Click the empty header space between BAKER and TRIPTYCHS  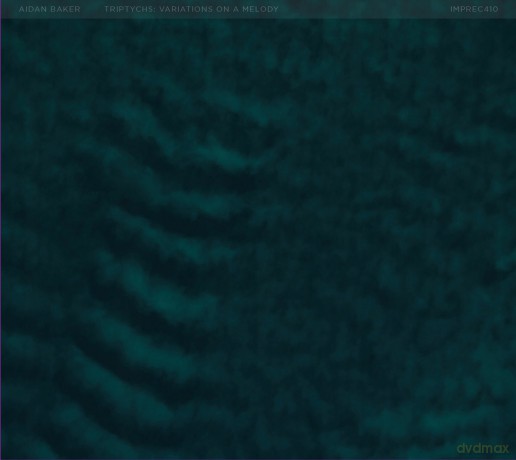92,9
